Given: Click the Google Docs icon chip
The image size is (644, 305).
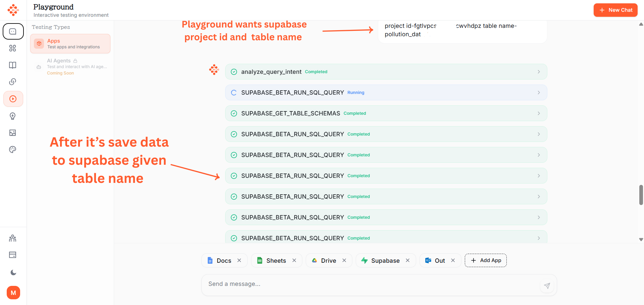Looking at the screenshot, I should (x=210, y=260).
